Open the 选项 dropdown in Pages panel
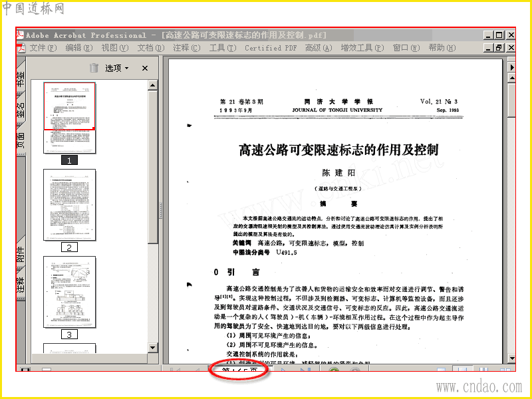This screenshot has width=532, height=399. tap(117, 68)
